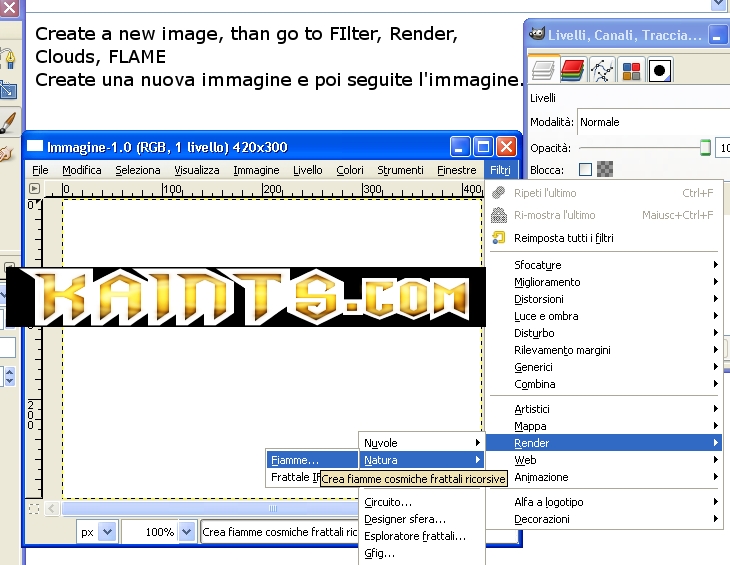Image resolution: width=730 pixels, height=565 pixels.
Task: Expand the Distorsioni submenu
Action: click(x=605, y=299)
